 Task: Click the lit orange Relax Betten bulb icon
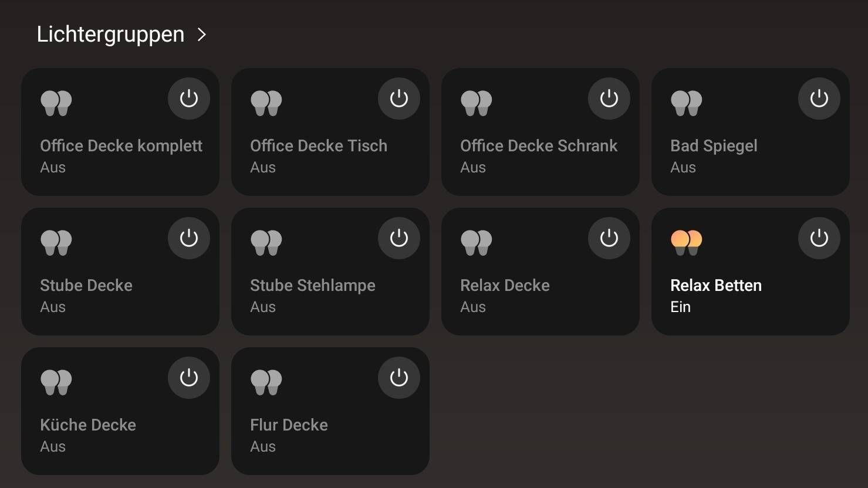point(687,243)
